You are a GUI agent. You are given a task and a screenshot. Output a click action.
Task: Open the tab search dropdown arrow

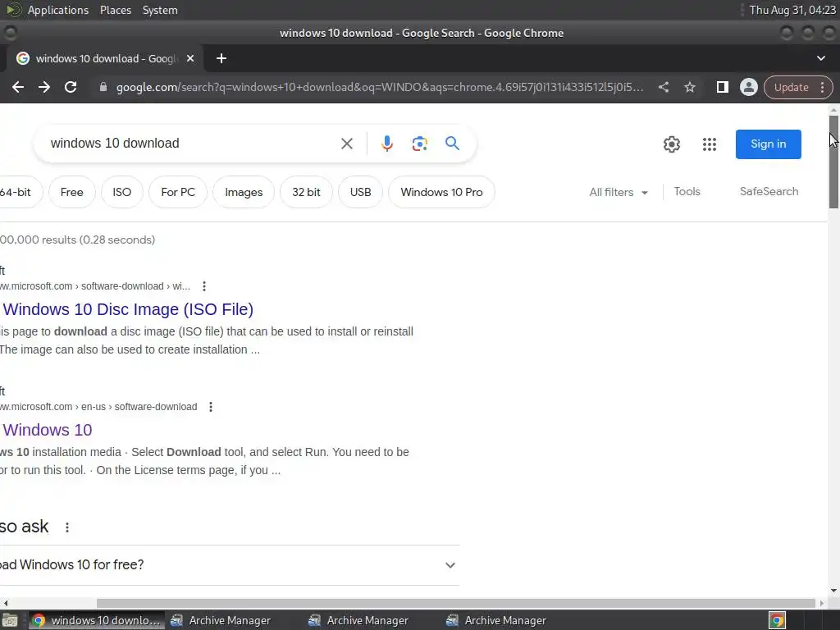[x=820, y=58]
